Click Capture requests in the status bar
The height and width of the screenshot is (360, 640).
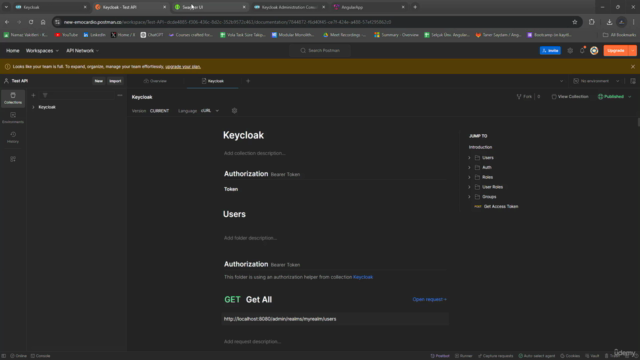(496, 356)
